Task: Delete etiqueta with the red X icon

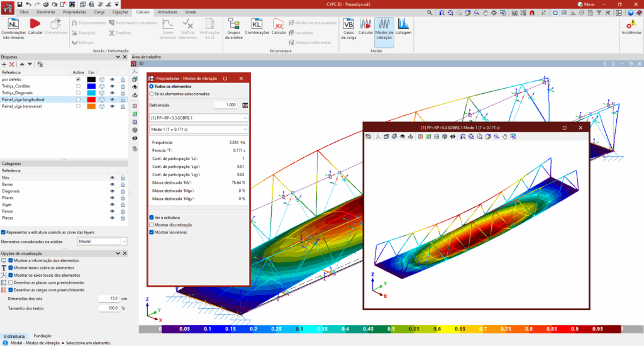Action: coord(12,64)
